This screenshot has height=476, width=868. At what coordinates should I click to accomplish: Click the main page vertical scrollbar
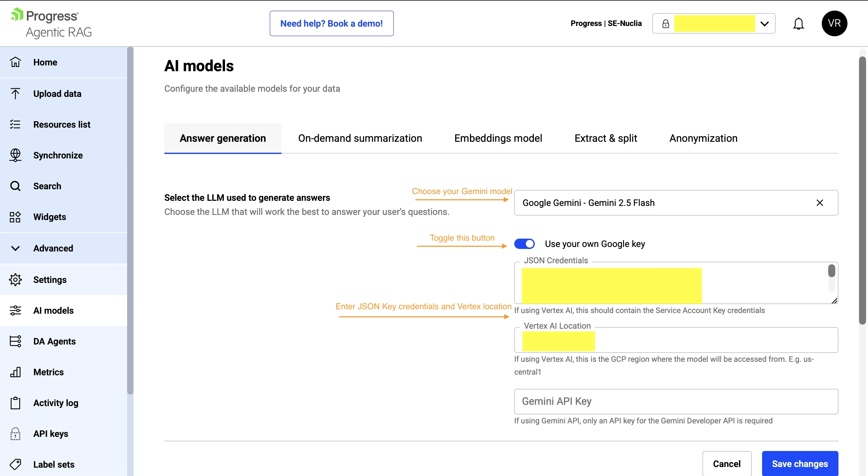[862, 189]
